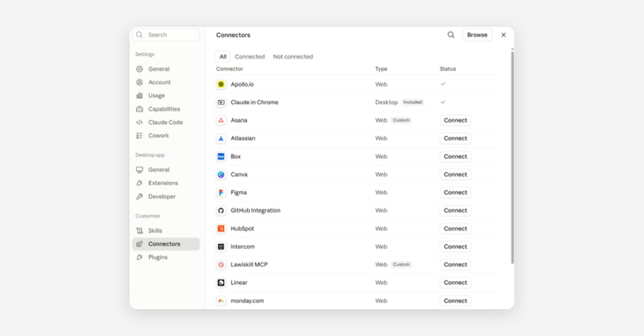
Task: Click the connectors list vertical scrollbar
Action: tap(512, 158)
